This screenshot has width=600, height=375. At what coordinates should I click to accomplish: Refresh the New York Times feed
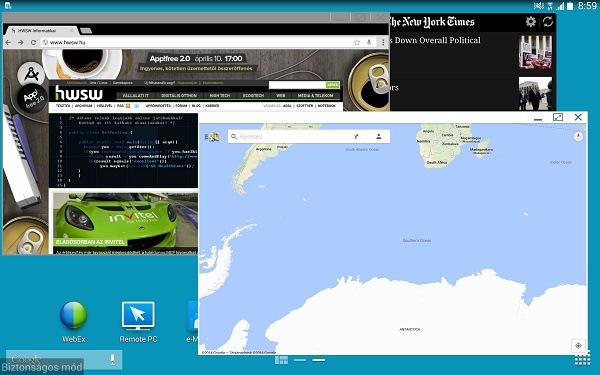point(548,21)
